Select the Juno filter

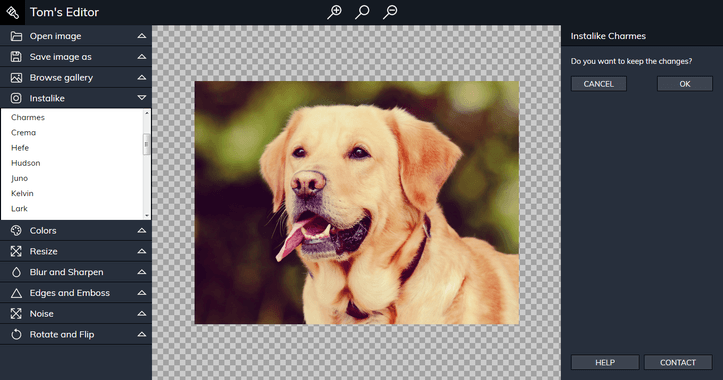(19, 178)
